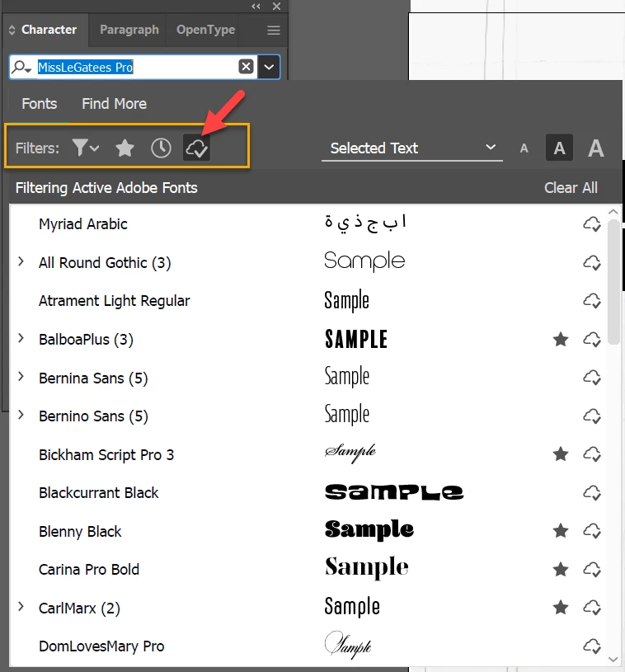
Task: Click the Bickham Script Pro 3 sample preview
Action: [x=350, y=453]
